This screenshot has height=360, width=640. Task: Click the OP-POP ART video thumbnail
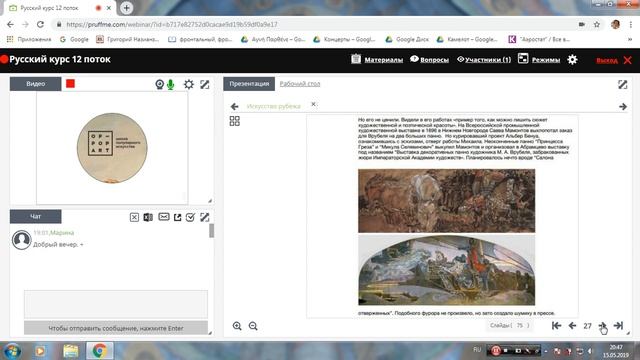click(112, 148)
